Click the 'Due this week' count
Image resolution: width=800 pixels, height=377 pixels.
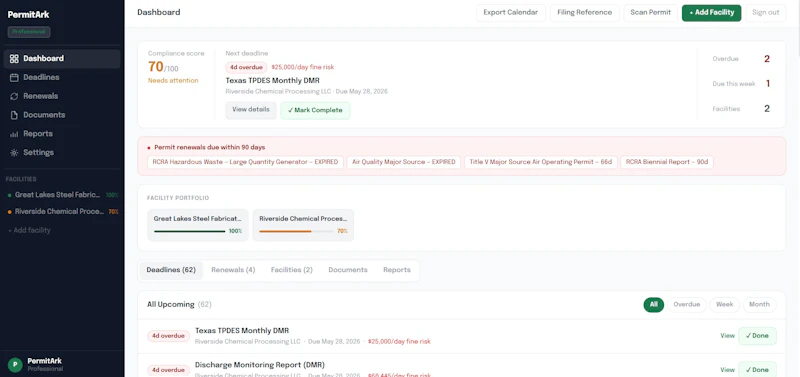click(x=768, y=84)
